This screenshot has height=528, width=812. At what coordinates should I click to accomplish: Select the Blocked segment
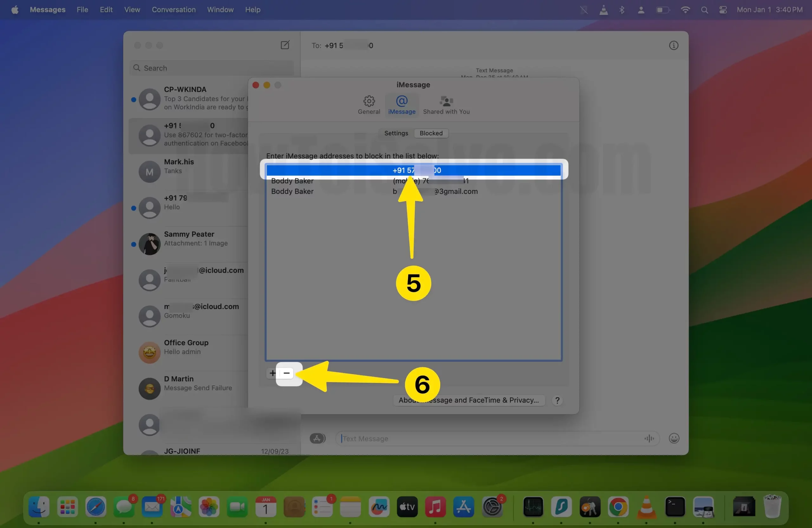(431, 133)
